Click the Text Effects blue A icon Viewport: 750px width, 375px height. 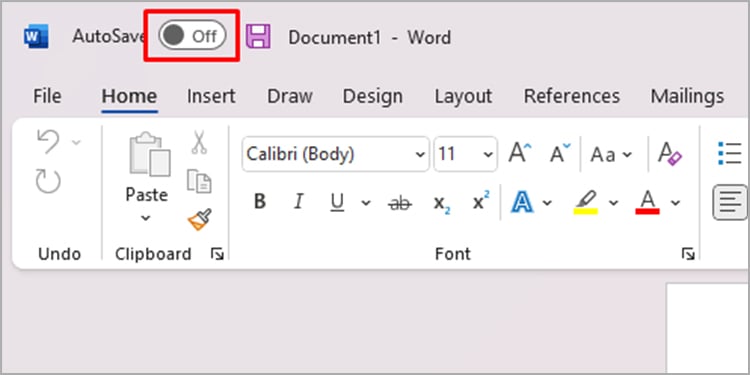coord(522,202)
